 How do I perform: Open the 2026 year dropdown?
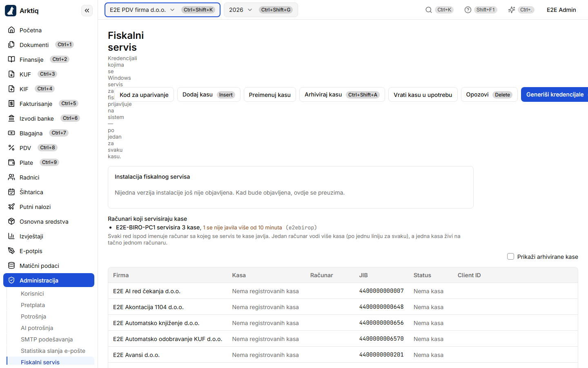(x=261, y=10)
